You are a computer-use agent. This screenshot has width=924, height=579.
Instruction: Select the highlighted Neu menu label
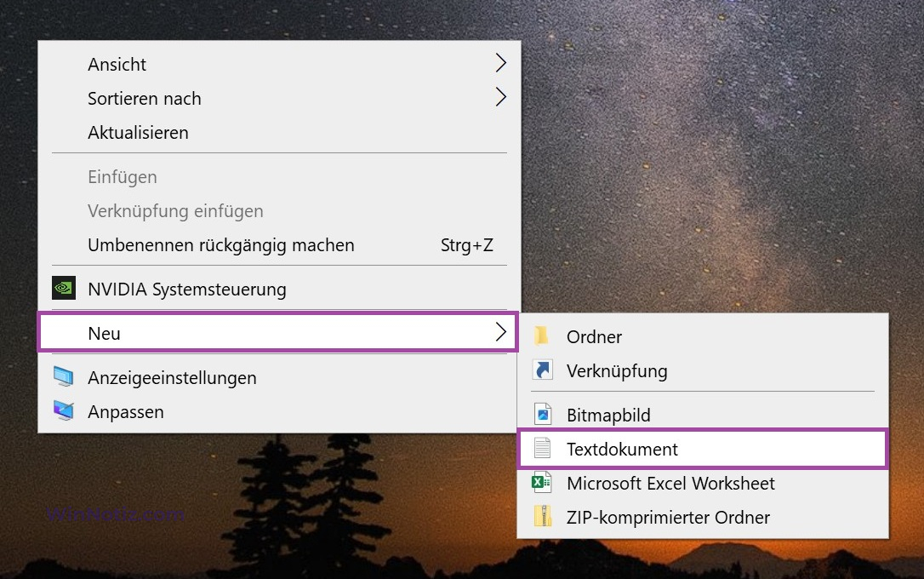104,334
